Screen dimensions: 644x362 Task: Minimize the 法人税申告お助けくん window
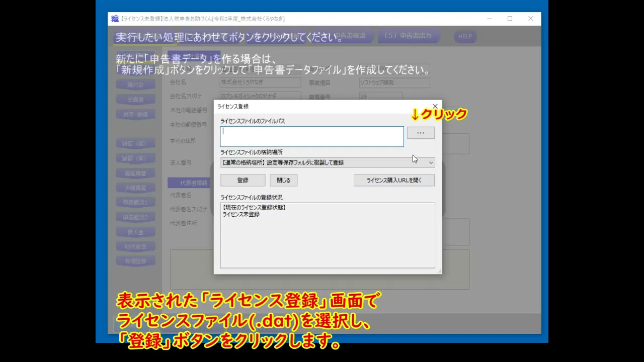490,19
